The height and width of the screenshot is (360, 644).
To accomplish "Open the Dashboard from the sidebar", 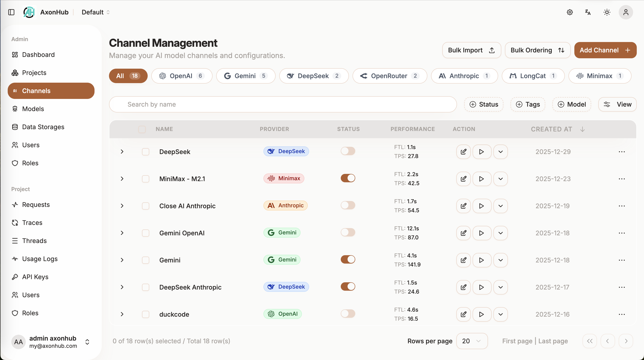I will pos(39,54).
